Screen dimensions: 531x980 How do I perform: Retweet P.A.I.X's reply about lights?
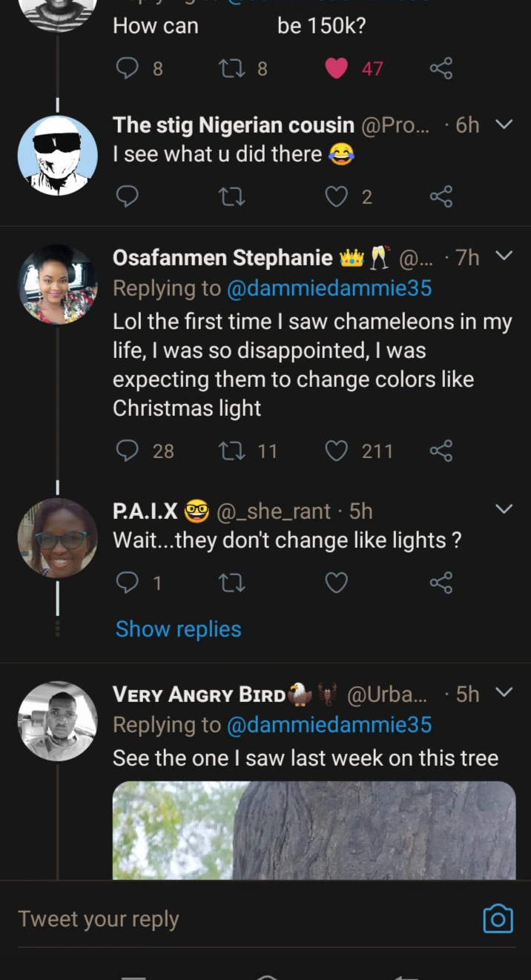(232, 583)
